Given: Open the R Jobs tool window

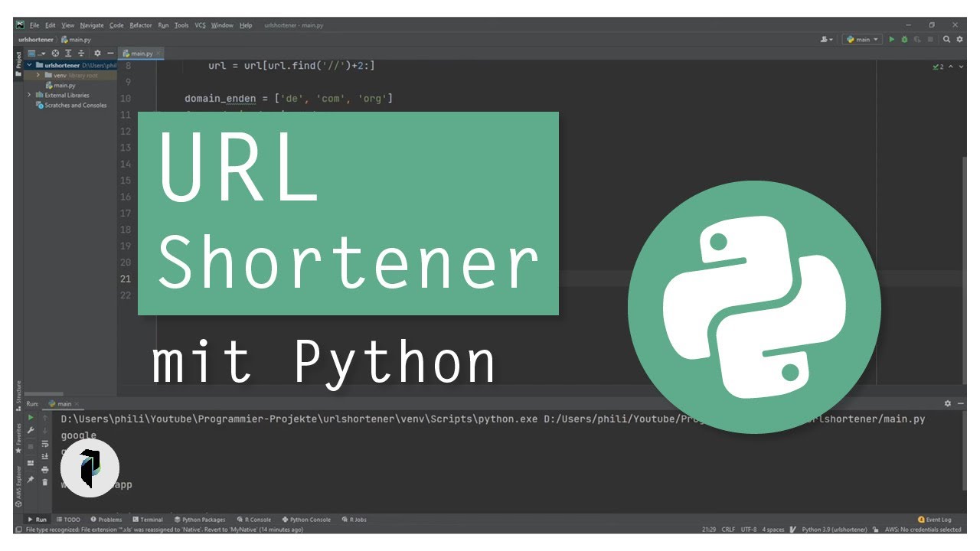Looking at the screenshot, I should [354, 519].
